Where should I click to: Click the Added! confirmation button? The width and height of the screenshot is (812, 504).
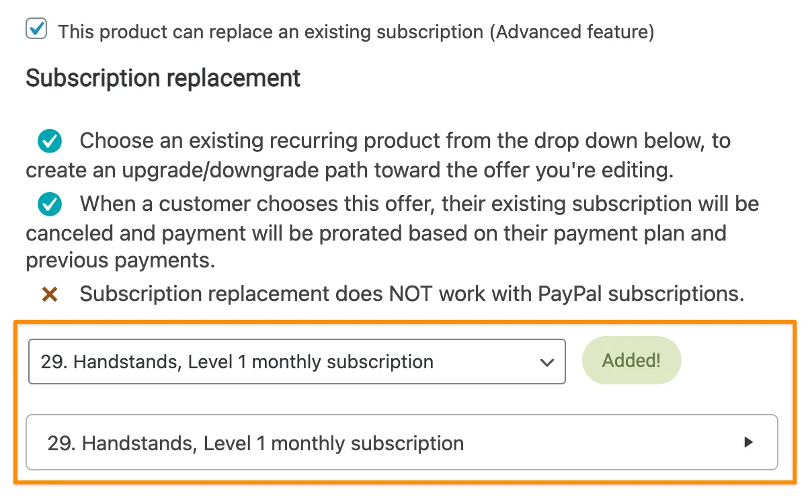pyautogui.click(x=631, y=360)
